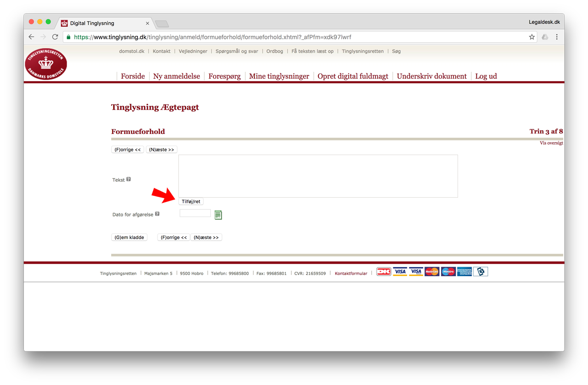Open the Ny anmeldelse menu item
The width and height of the screenshot is (588, 385).
(x=176, y=76)
